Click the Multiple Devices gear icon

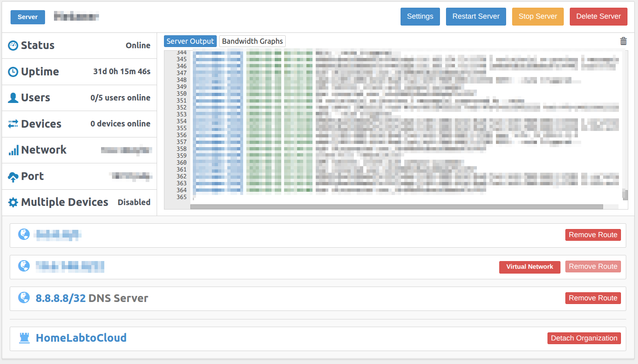click(13, 202)
